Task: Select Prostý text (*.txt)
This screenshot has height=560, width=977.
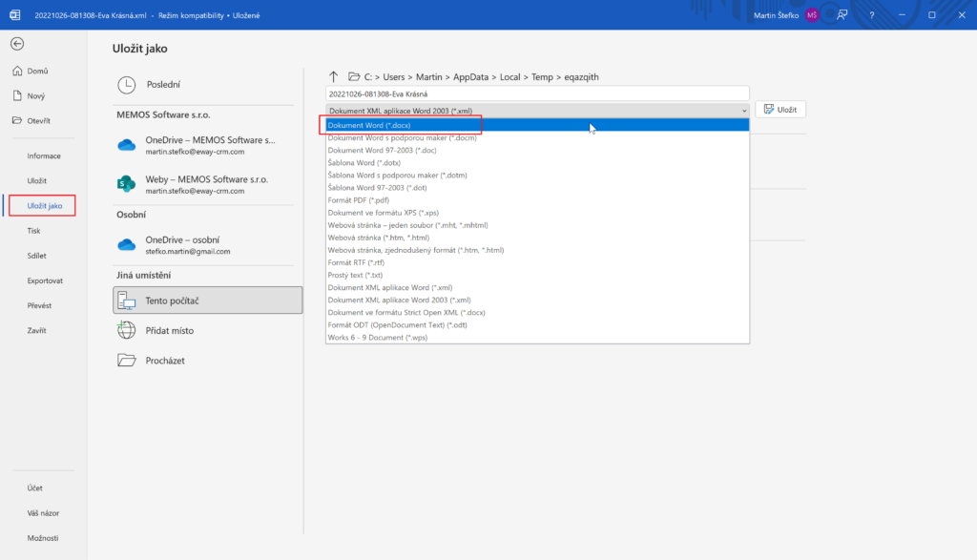Action: tap(537, 275)
